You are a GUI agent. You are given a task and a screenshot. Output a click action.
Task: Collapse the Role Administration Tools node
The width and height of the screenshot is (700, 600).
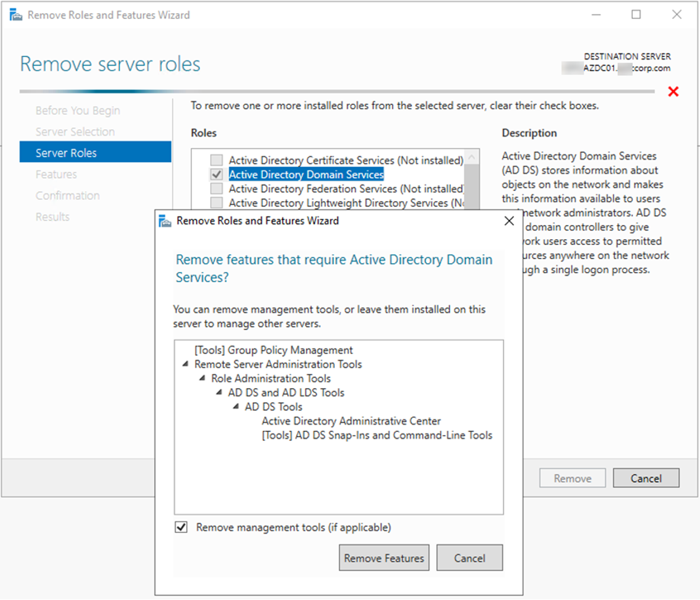click(x=202, y=379)
